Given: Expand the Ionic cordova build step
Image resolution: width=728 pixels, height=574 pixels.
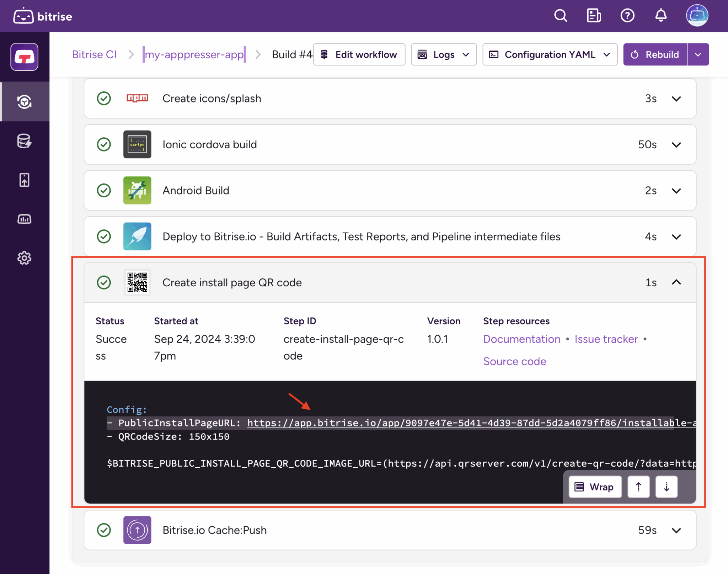Looking at the screenshot, I should pyautogui.click(x=676, y=145).
